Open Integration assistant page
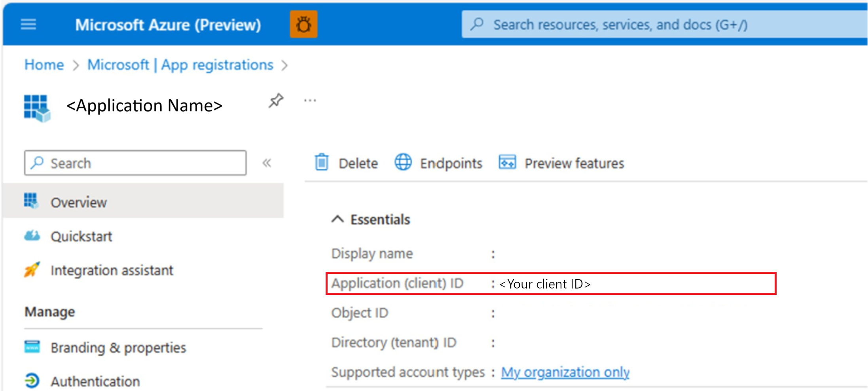Viewport: 868px width, 391px height. (112, 271)
